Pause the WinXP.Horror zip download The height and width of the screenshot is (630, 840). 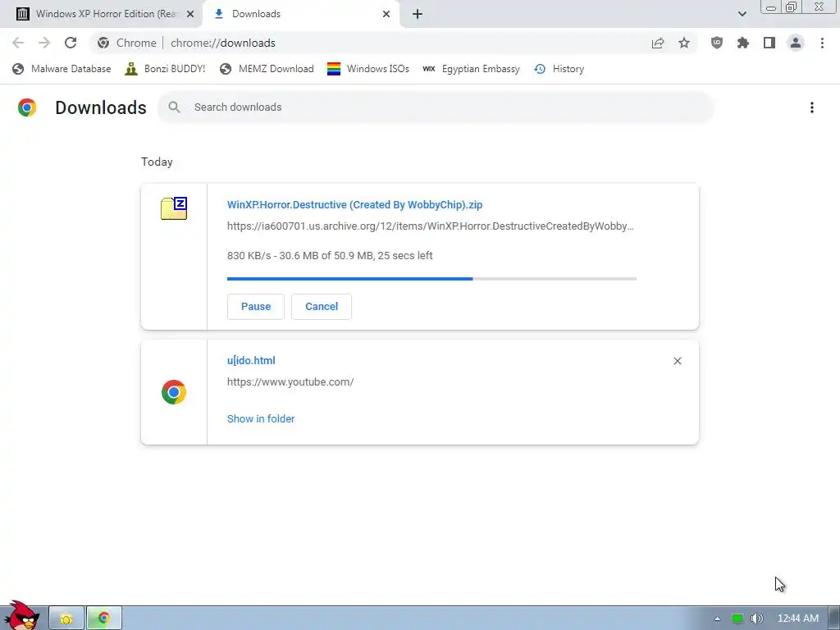click(x=256, y=307)
